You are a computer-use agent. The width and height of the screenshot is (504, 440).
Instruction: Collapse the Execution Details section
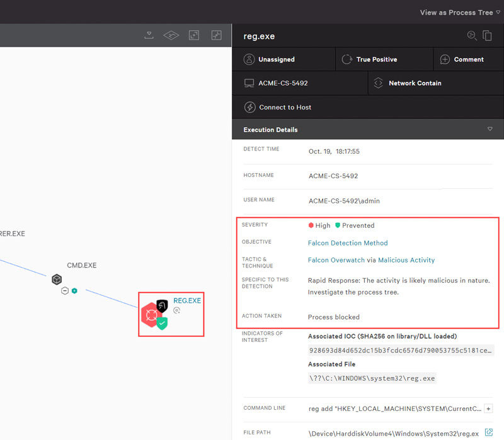[490, 130]
